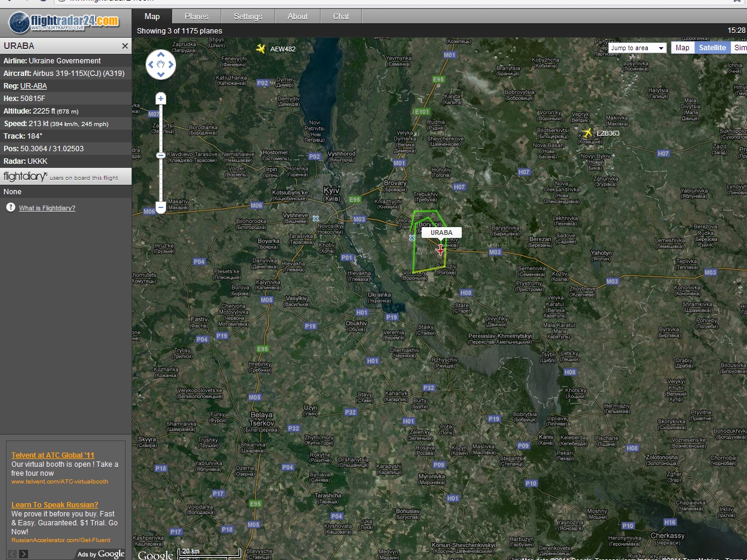Click the zoom in plus button
The image size is (747, 560).
(160, 99)
